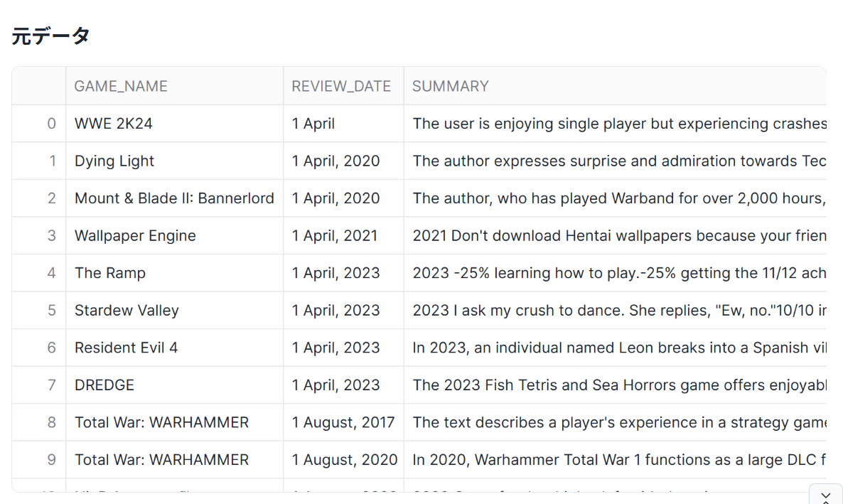Sort by the GAME_NAME column header
843x504 pixels.
point(121,86)
